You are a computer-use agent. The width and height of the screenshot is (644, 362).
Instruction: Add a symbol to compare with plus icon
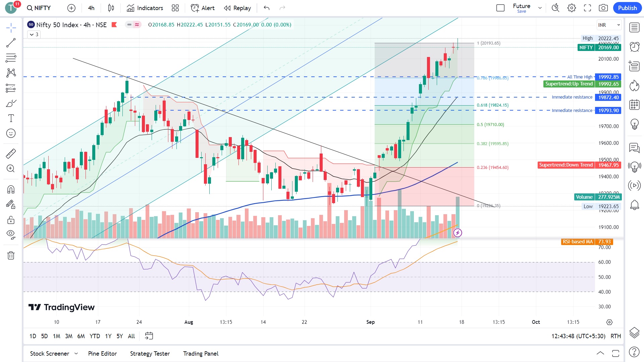[71, 8]
